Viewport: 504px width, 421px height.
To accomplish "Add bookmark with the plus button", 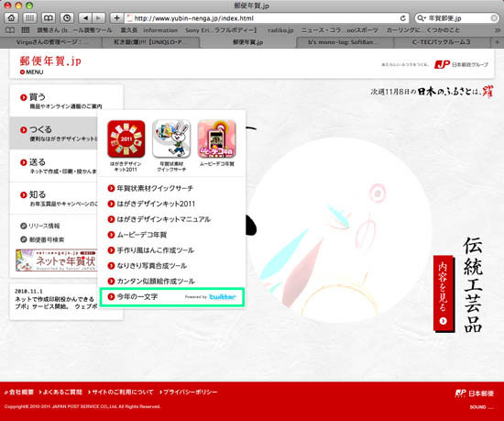I will (116, 18).
